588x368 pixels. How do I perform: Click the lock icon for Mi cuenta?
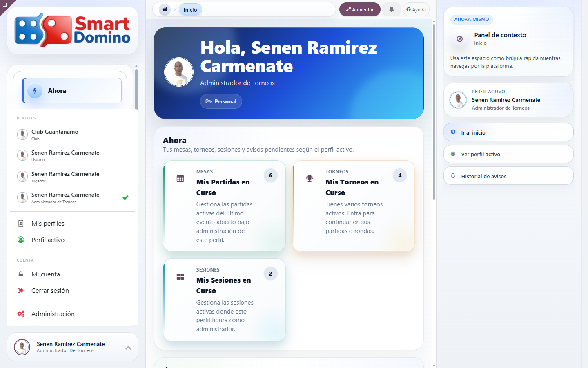click(x=21, y=274)
